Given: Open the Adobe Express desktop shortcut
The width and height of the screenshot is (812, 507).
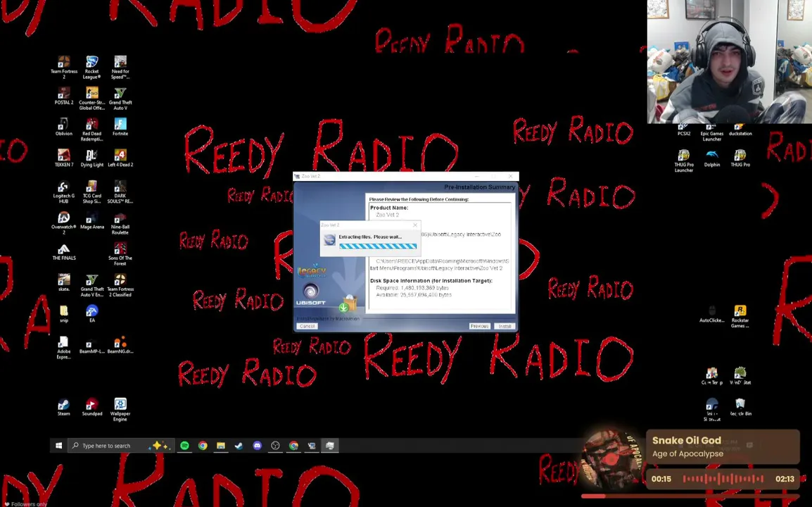Looking at the screenshot, I should coord(64,347).
